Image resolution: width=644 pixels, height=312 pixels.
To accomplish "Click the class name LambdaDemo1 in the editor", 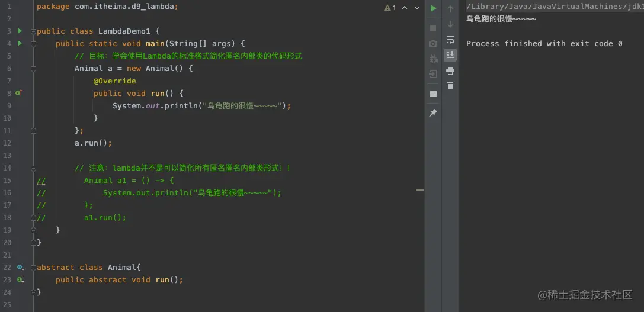I will coord(124,31).
